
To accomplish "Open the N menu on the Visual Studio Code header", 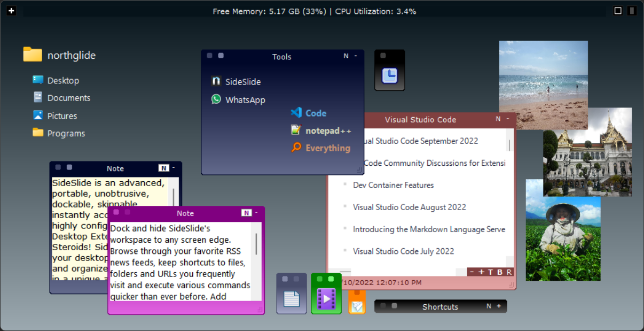I will point(498,119).
